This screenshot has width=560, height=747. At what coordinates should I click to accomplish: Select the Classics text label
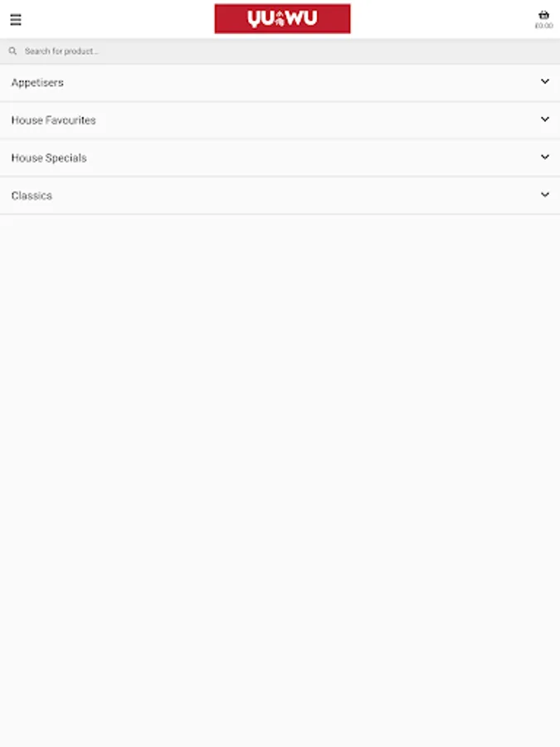point(32,195)
